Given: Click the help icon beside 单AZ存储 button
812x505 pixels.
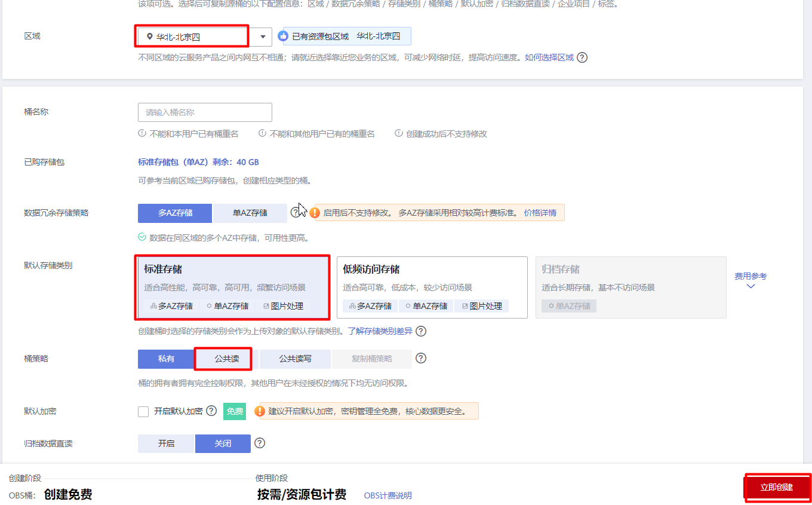Looking at the screenshot, I should click(x=296, y=212).
